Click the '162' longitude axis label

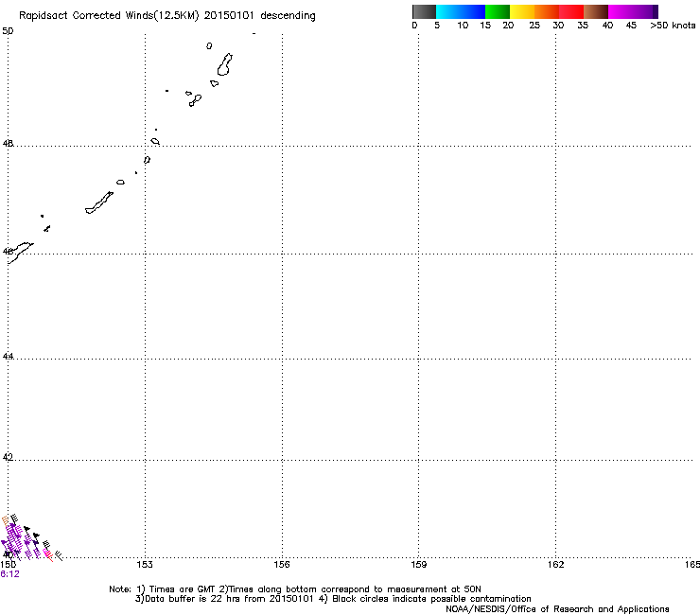coord(556,565)
